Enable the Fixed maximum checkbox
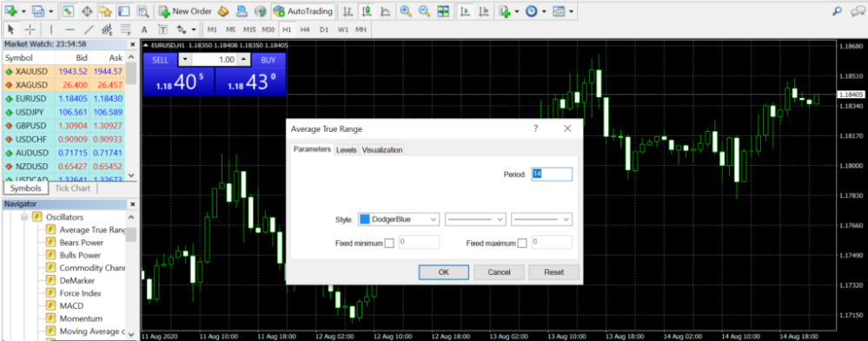 [522, 243]
